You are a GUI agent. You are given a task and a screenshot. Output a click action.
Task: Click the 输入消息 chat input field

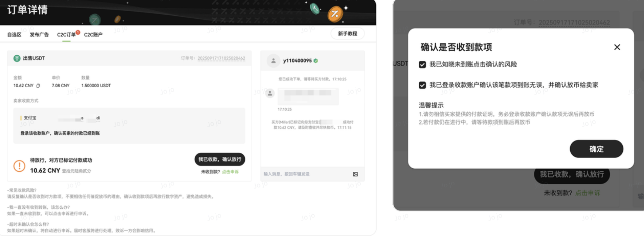click(305, 174)
